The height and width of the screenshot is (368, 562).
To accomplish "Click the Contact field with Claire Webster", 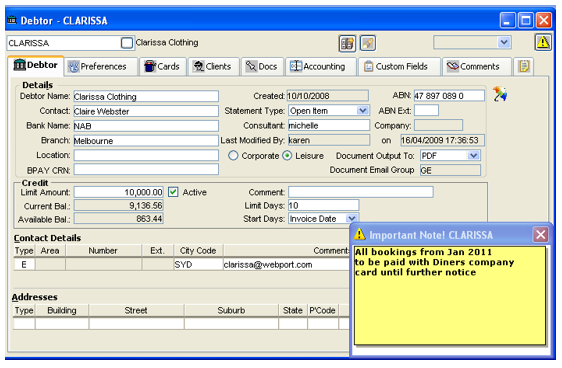I will pyautogui.click(x=146, y=111).
